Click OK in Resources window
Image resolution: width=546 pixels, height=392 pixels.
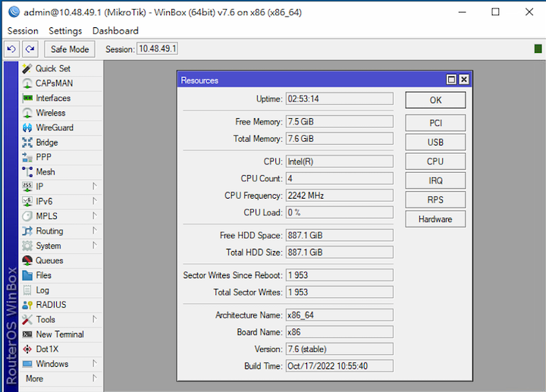[435, 100]
